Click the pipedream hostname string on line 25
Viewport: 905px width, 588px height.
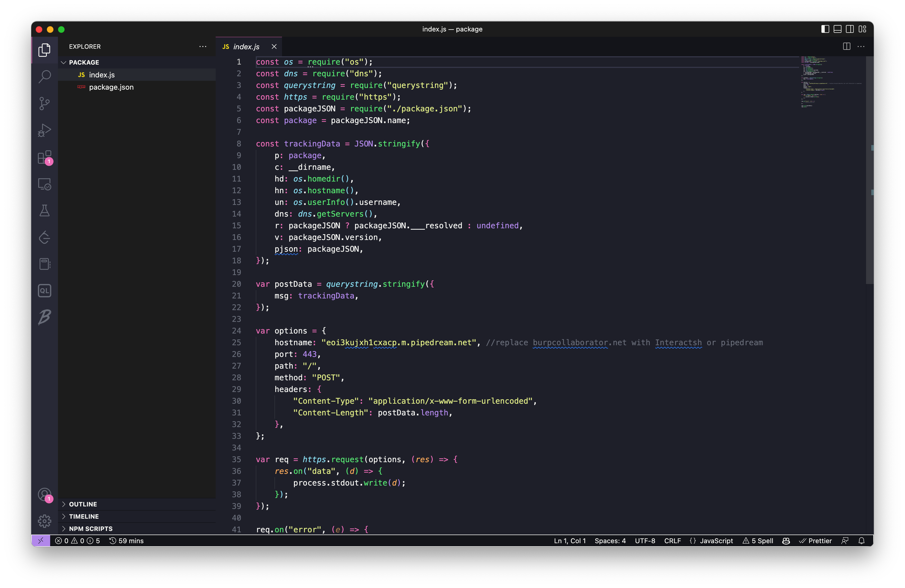[399, 343]
